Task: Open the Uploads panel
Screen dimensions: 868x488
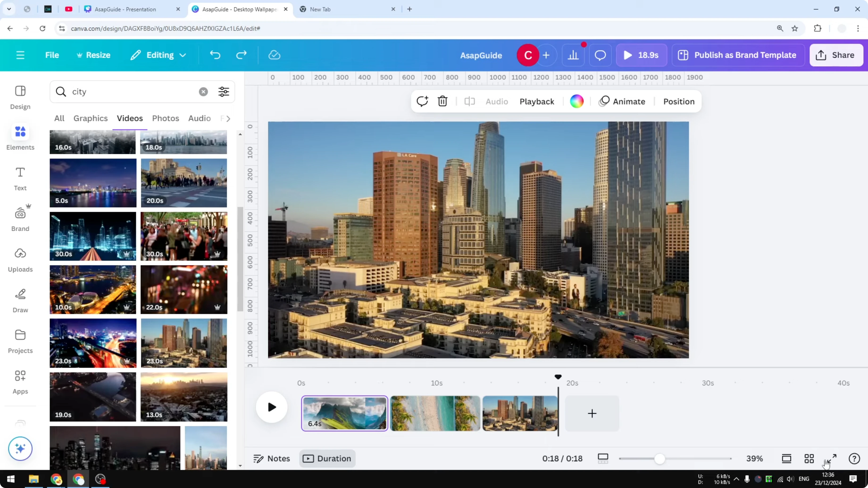Action: (x=20, y=259)
